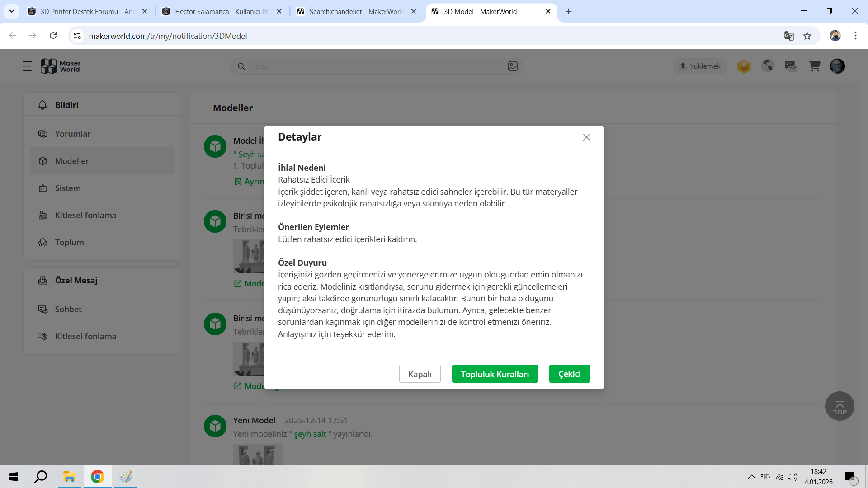Open Sohbet under Özel Mesaj

click(68, 309)
